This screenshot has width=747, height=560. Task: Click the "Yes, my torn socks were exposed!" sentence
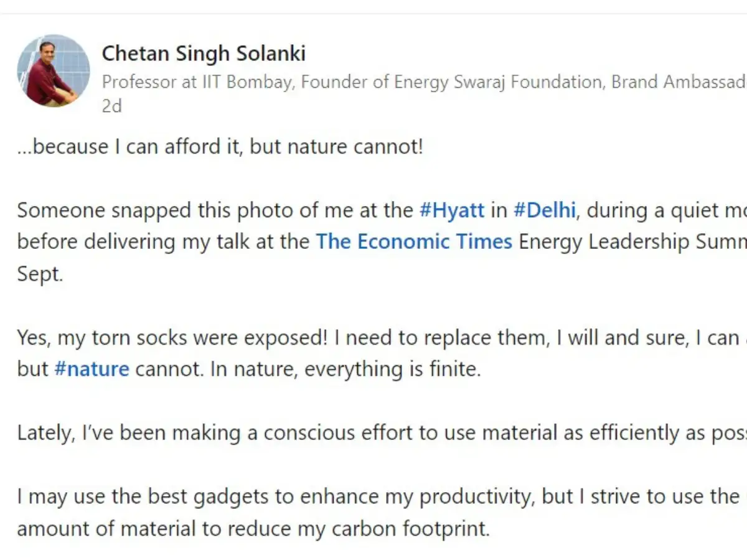[172, 338]
